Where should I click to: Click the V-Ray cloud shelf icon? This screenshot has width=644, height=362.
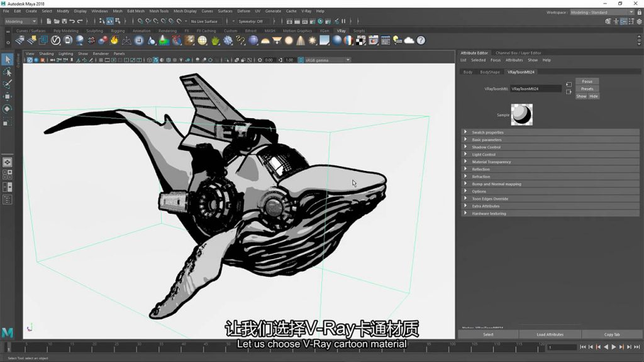(409, 40)
